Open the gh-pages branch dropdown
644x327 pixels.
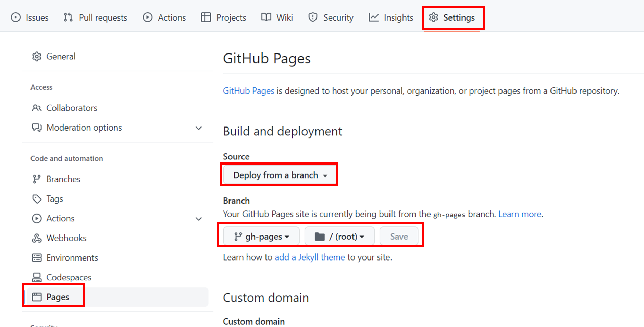click(261, 236)
